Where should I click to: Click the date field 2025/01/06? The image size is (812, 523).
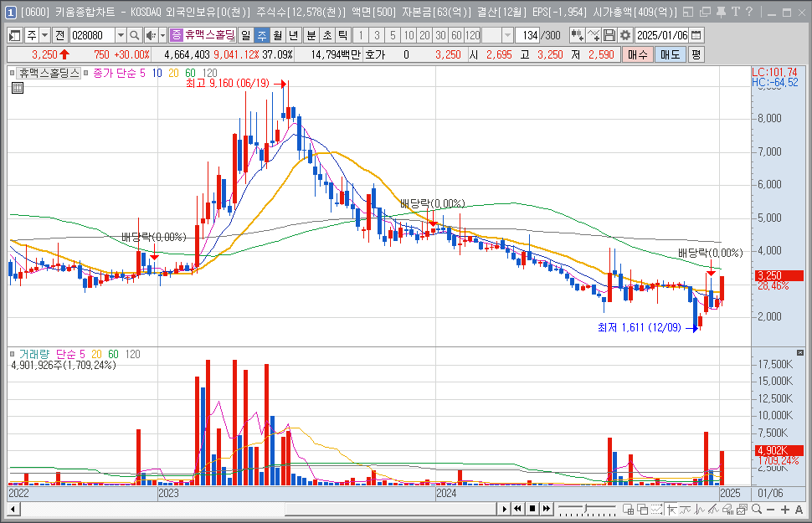(x=662, y=35)
